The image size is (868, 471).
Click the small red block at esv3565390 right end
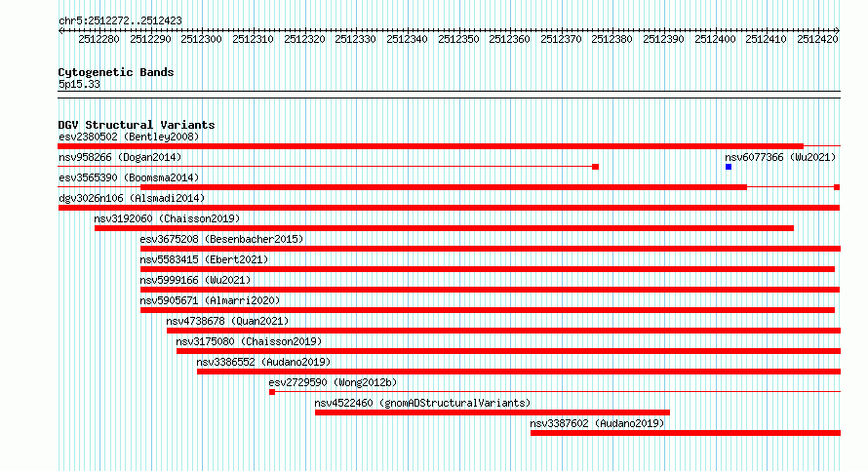click(837, 187)
